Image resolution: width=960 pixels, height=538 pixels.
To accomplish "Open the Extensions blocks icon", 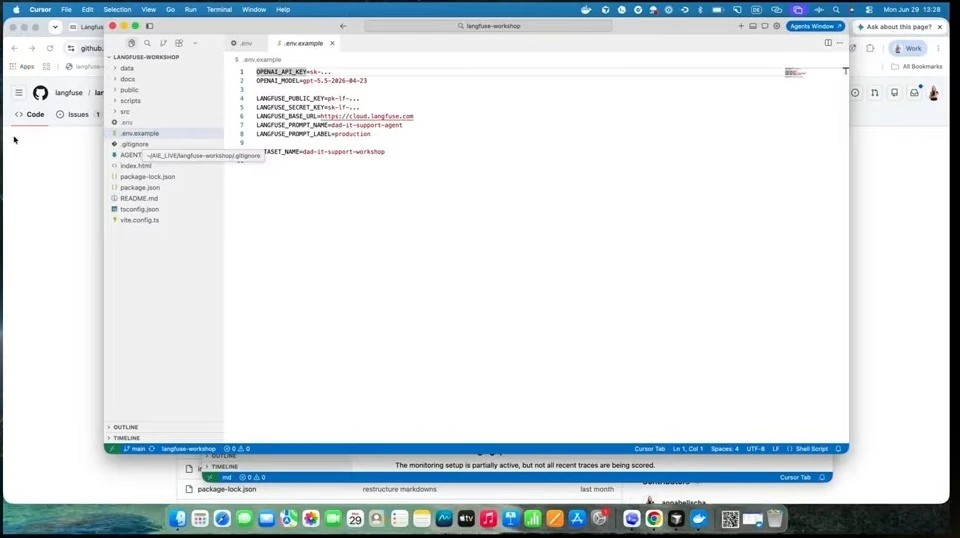I will pos(179,43).
